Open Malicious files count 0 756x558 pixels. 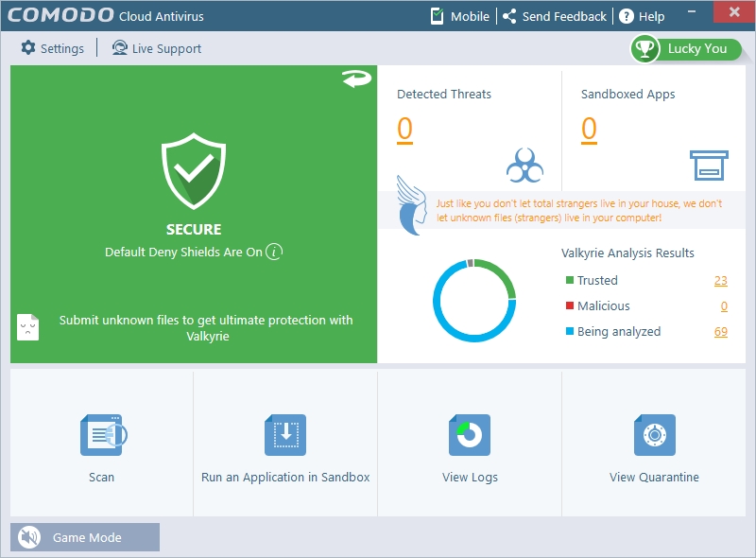724,306
